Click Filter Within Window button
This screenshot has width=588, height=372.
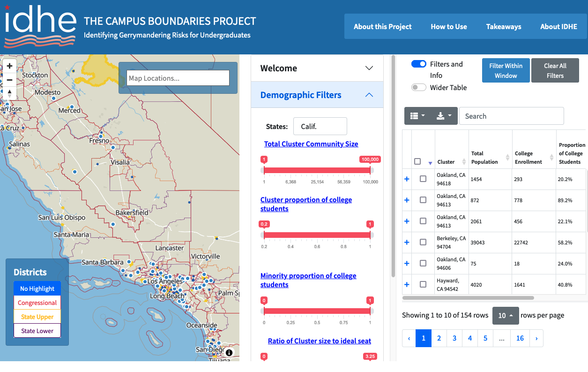(x=506, y=70)
